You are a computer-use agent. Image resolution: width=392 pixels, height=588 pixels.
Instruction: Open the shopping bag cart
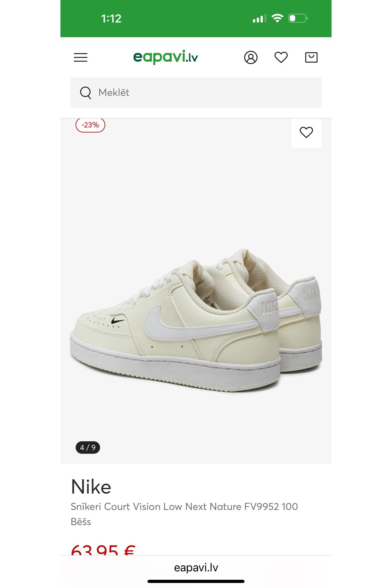pyautogui.click(x=311, y=57)
